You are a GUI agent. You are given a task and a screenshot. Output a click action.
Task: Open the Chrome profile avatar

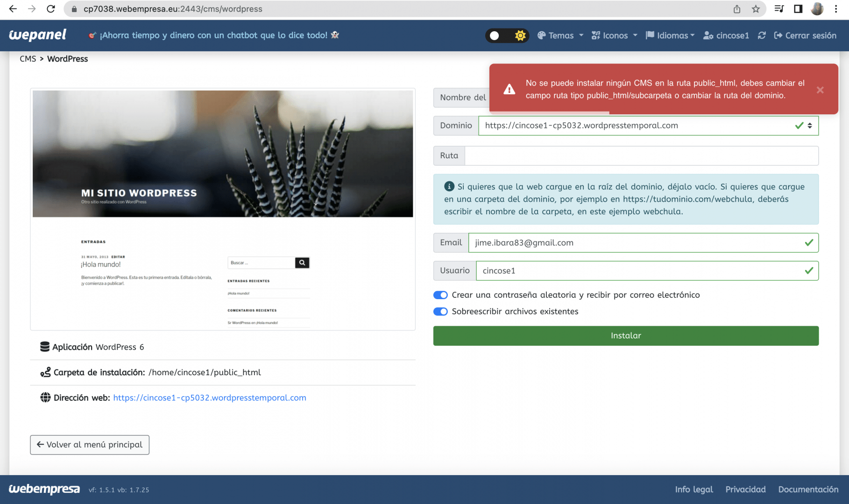[817, 9]
